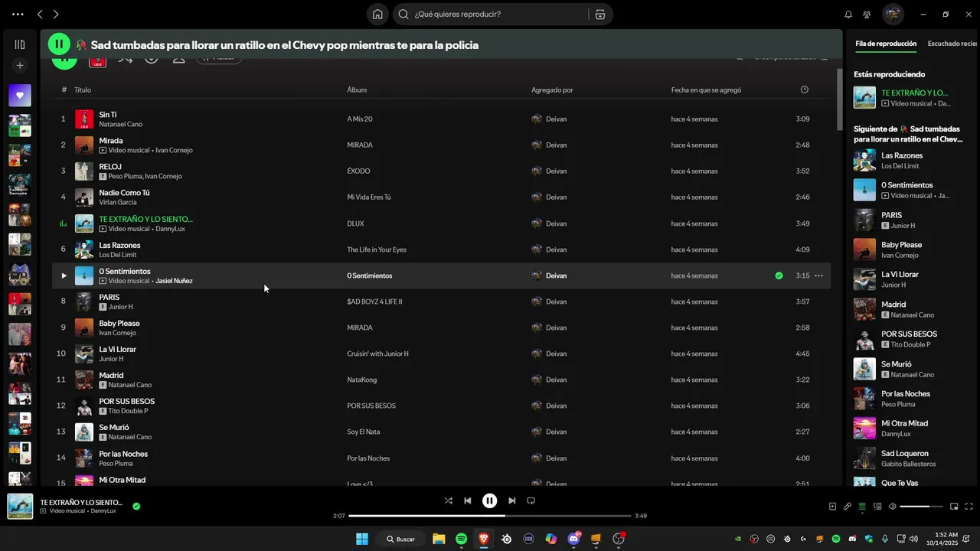Open the ÉXODO album link

(x=358, y=171)
